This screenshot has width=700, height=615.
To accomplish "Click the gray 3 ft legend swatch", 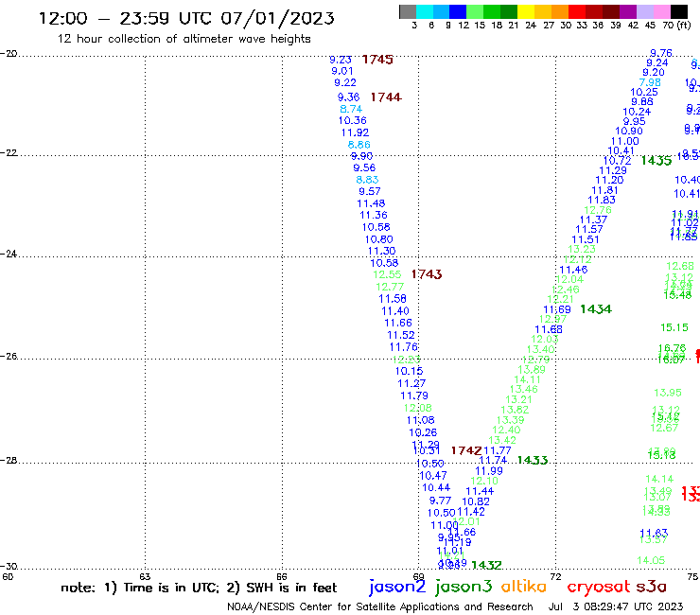I will [x=408, y=11].
